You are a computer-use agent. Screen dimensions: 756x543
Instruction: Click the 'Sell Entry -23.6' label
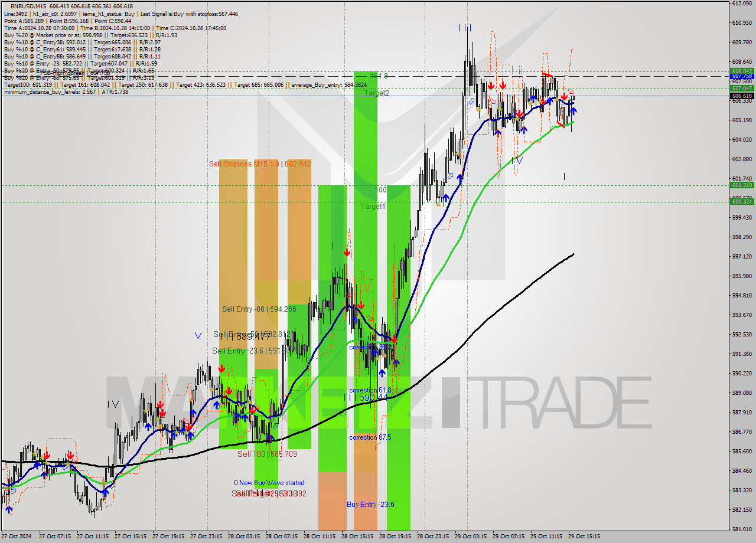click(252, 351)
